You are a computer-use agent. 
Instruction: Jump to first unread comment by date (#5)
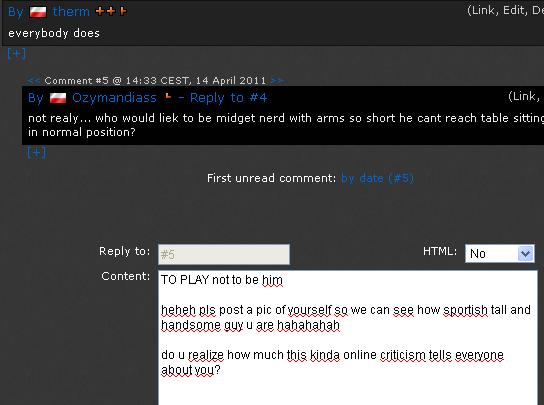pyautogui.click(x=377, y=178)
